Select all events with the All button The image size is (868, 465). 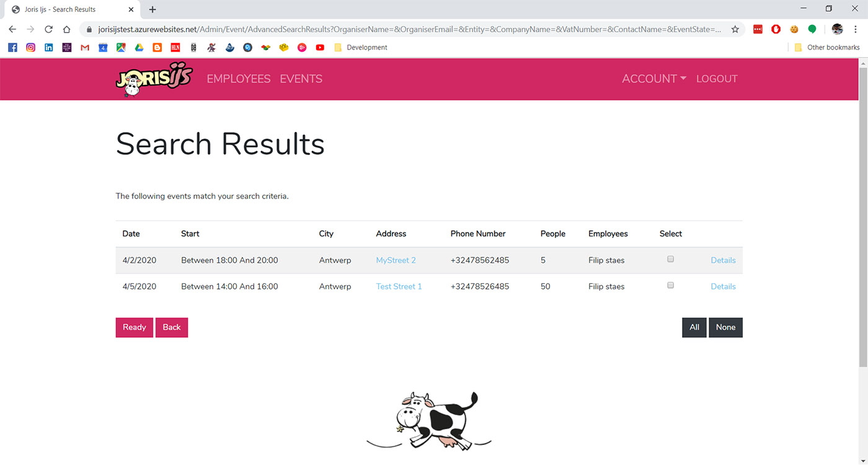(x=694, y=327)
